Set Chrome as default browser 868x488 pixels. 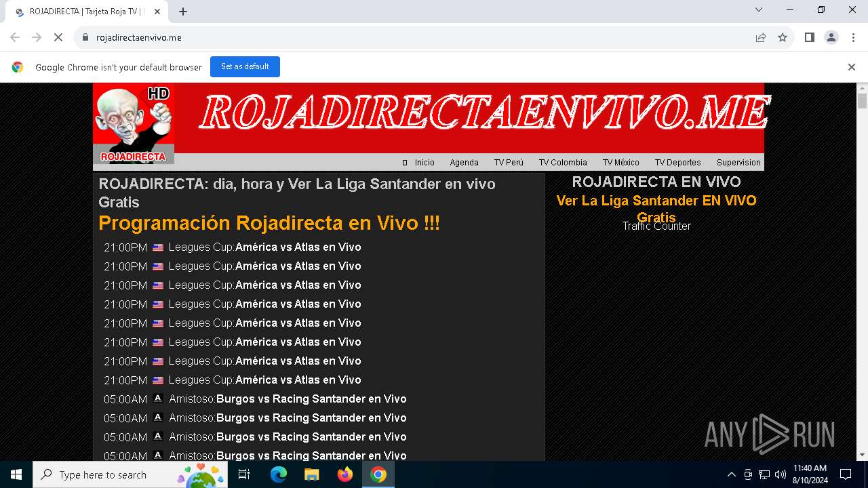[245, 66]
